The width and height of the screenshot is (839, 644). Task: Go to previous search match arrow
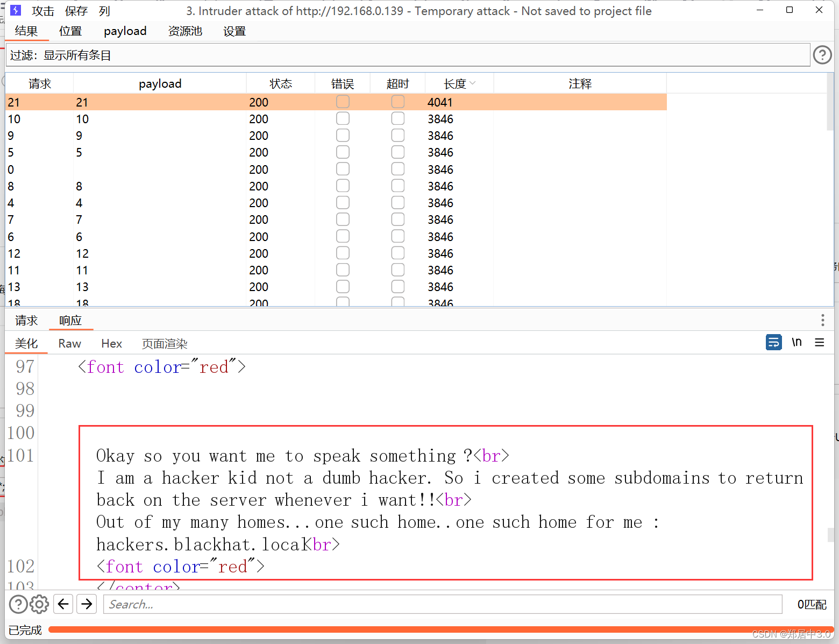pos(63,604)
